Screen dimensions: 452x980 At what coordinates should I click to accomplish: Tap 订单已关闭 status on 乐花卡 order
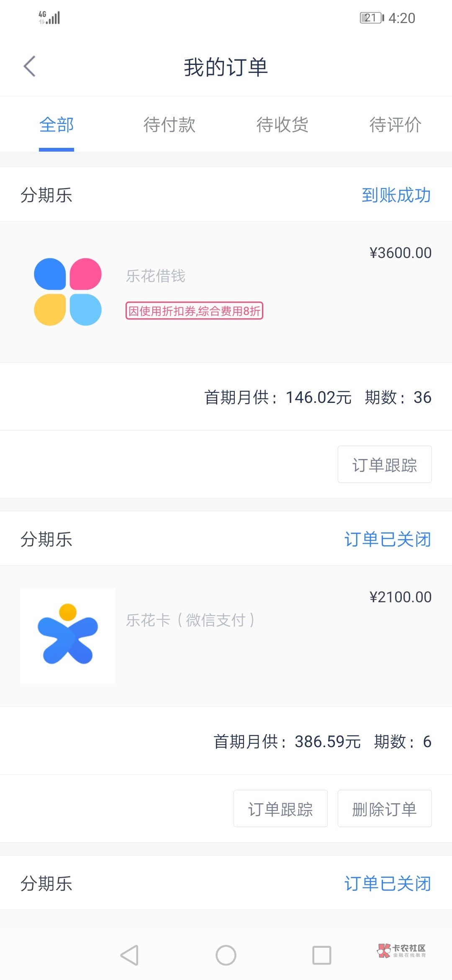[388, 539]
